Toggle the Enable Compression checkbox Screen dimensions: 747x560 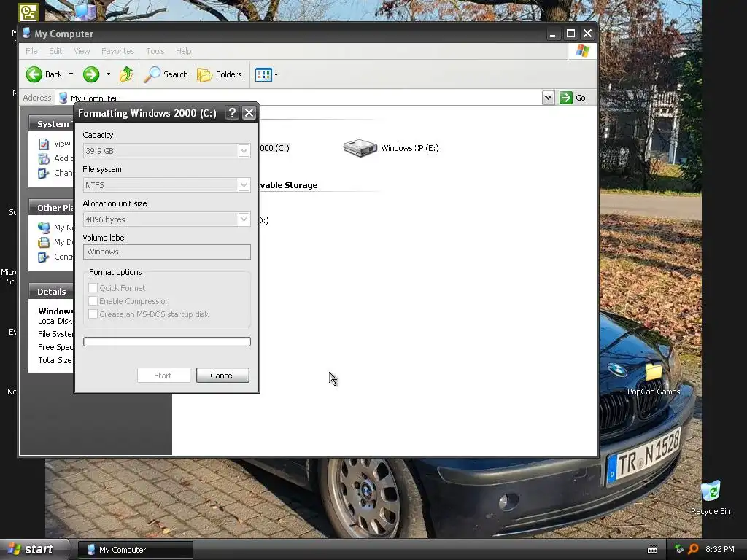tap(93, 301)
